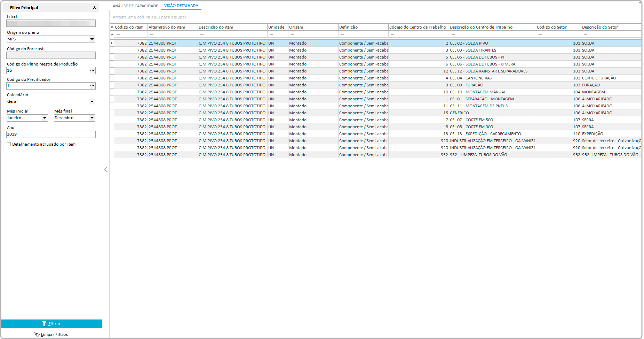Collapse the Filtro Principal panel chevron

tap(94, 7)
